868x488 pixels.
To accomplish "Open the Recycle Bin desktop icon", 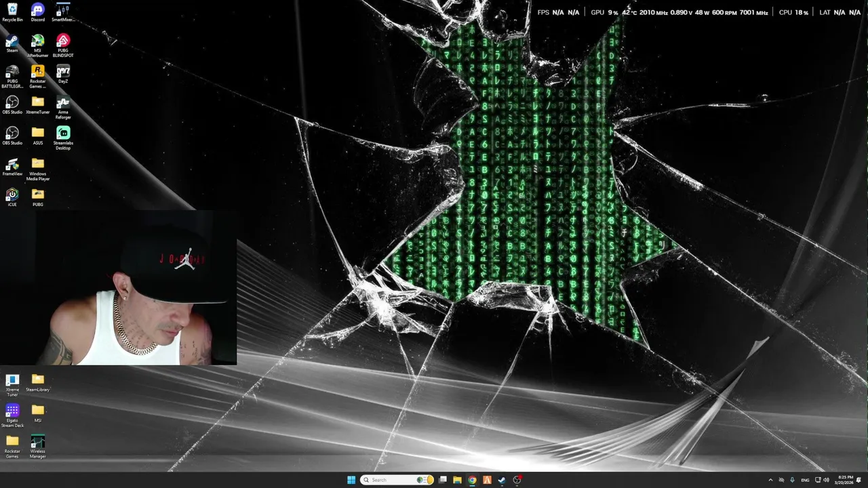I will [x=12, y=12].
